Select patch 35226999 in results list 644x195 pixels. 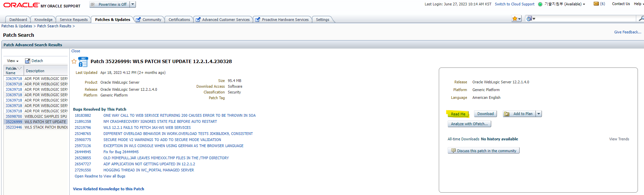point(14,122)
